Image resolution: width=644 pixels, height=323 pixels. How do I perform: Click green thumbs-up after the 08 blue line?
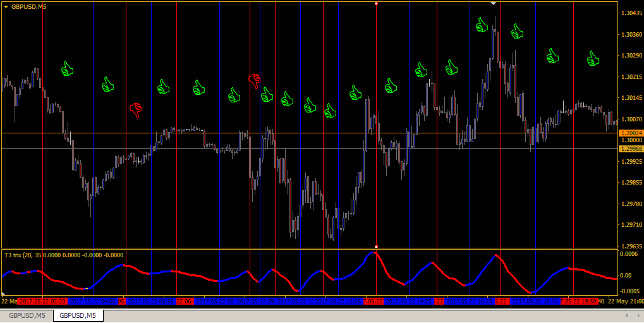tap(234, 95)
